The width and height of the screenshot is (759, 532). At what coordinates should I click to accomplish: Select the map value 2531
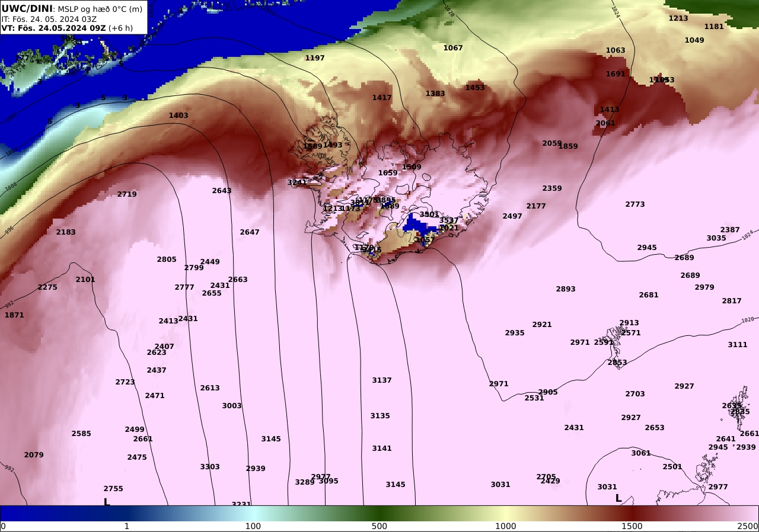click(534, 398)
